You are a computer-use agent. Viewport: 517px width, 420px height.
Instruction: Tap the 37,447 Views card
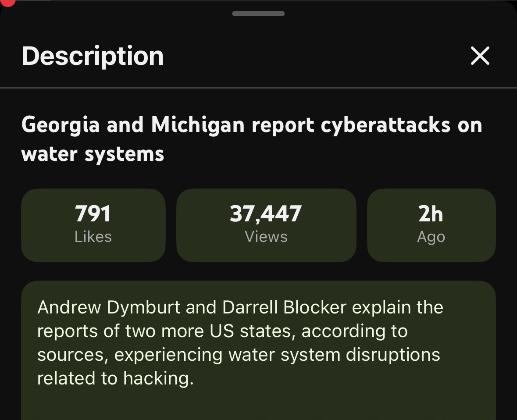pyautogui.click(x=266, y=225)
